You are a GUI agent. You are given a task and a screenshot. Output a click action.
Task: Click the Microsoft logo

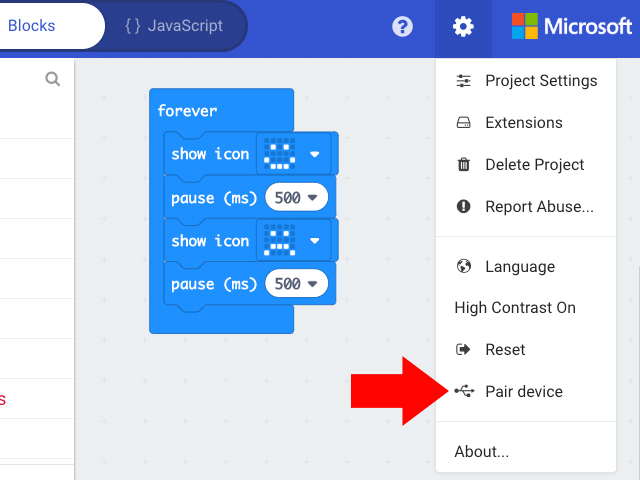pos(571,27)
